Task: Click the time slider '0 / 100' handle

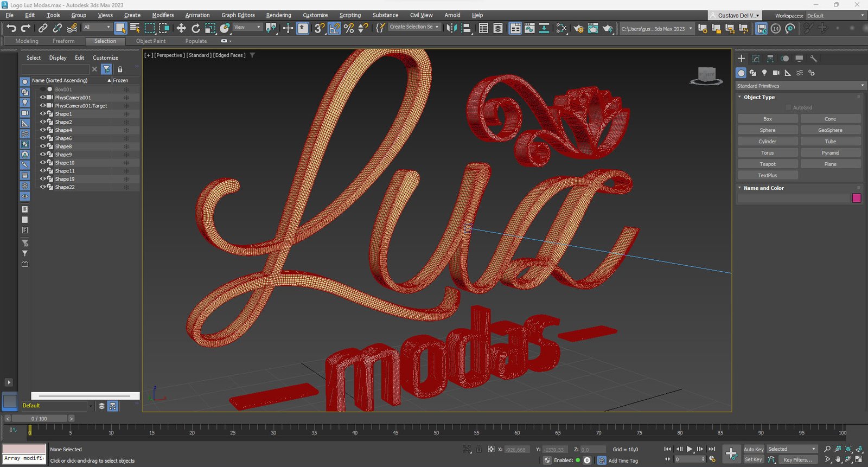Action: point(39,419)
